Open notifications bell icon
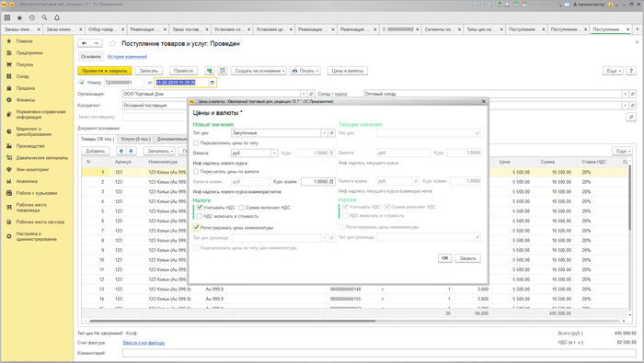Viewport: 644px width, 363px height. pyautogui.click(x=57, y=17)
